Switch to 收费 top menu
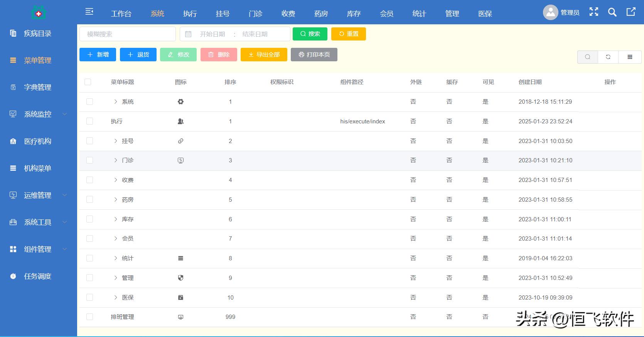 pyautogui.click(x=288, y=14)
